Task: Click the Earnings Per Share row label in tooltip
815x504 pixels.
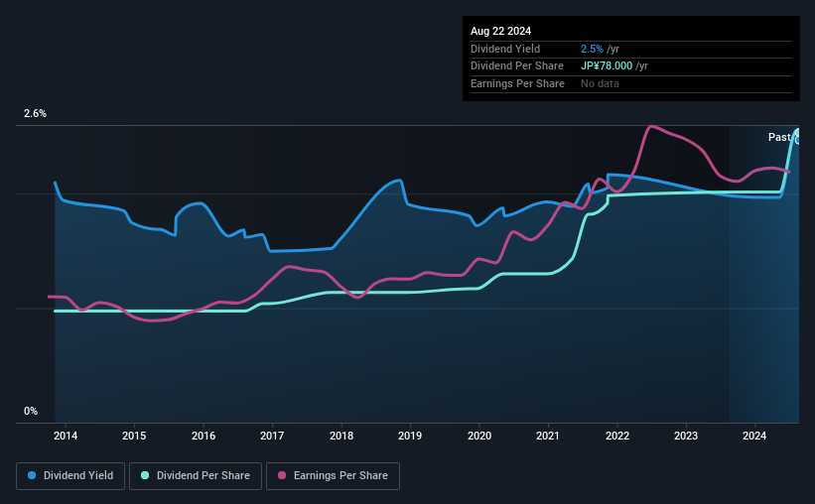Action: (517, 84)
